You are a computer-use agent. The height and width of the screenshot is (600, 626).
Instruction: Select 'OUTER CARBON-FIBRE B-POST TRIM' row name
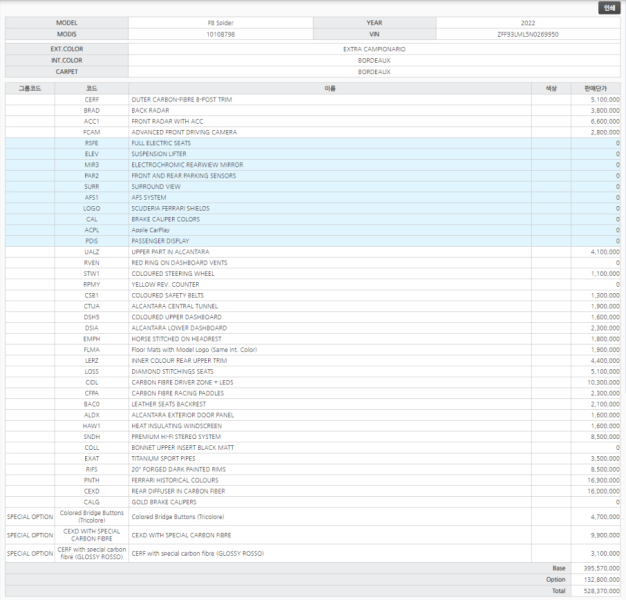tap(182, 99)
